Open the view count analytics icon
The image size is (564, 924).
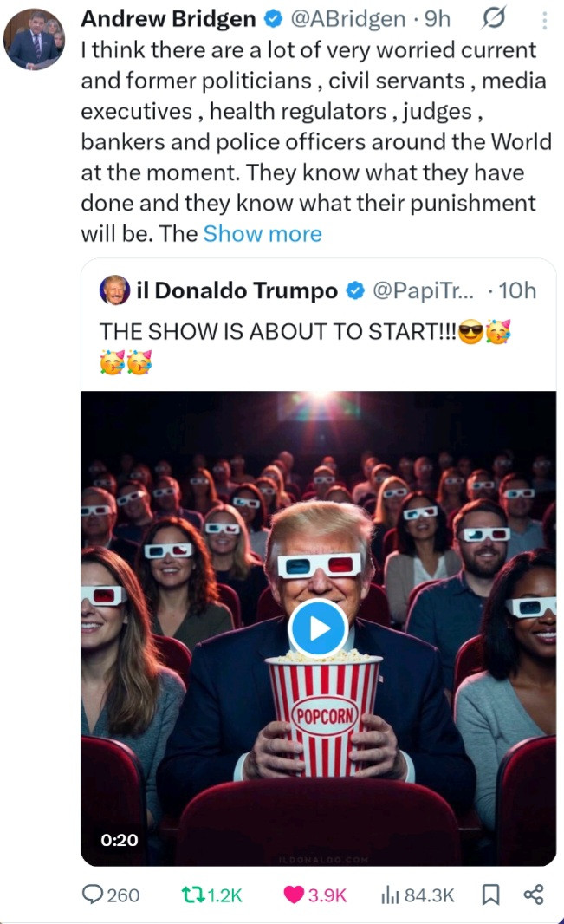tap(389, 895)
